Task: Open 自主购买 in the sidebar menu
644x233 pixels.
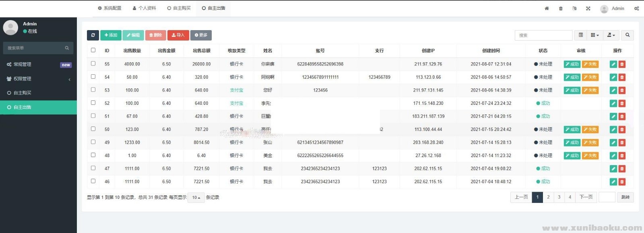Action: click(x=23, y=93)
